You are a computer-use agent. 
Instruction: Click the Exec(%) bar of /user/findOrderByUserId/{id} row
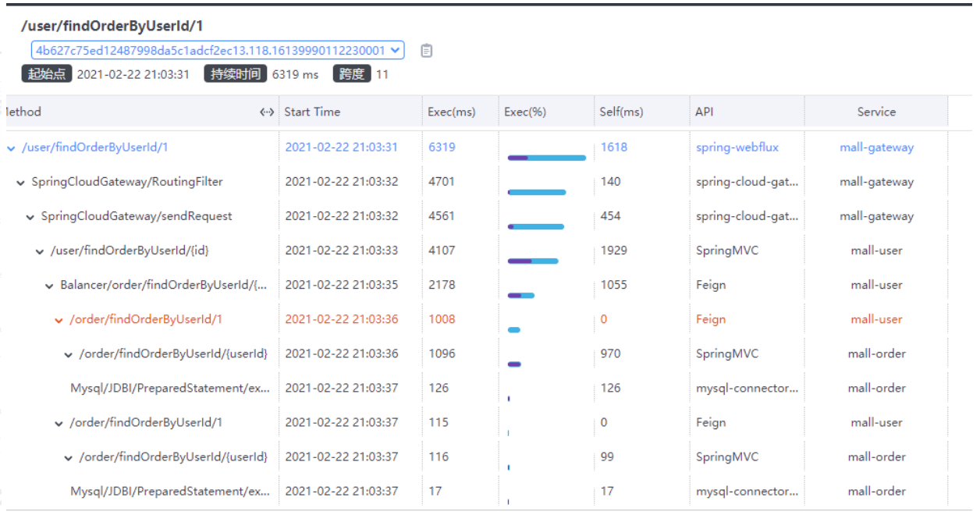click(533, 261)
